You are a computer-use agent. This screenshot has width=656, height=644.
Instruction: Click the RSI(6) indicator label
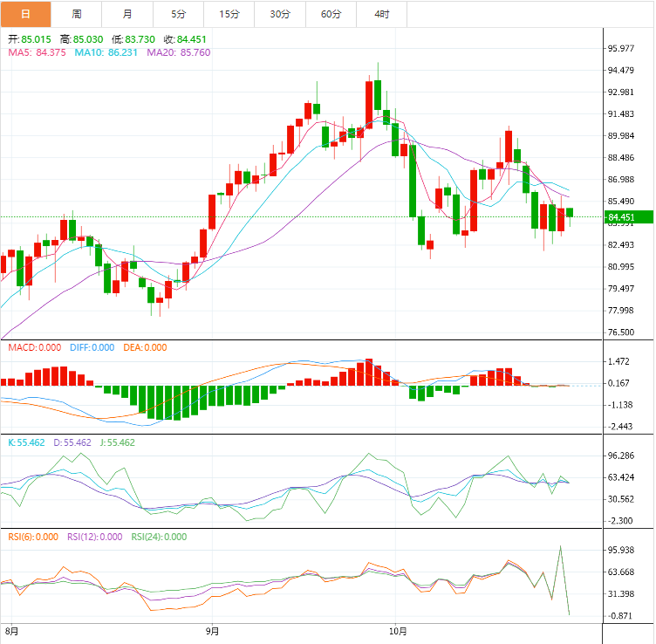(x=33, y=537)
